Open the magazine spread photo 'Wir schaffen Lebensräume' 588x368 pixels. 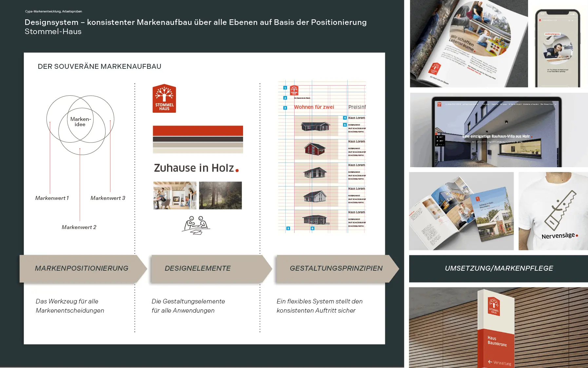tap(469, 44)
